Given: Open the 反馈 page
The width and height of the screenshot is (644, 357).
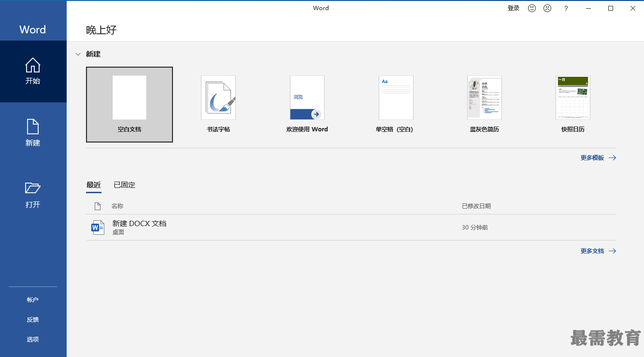Looking at the screenshot, I should tap(33, 320).
